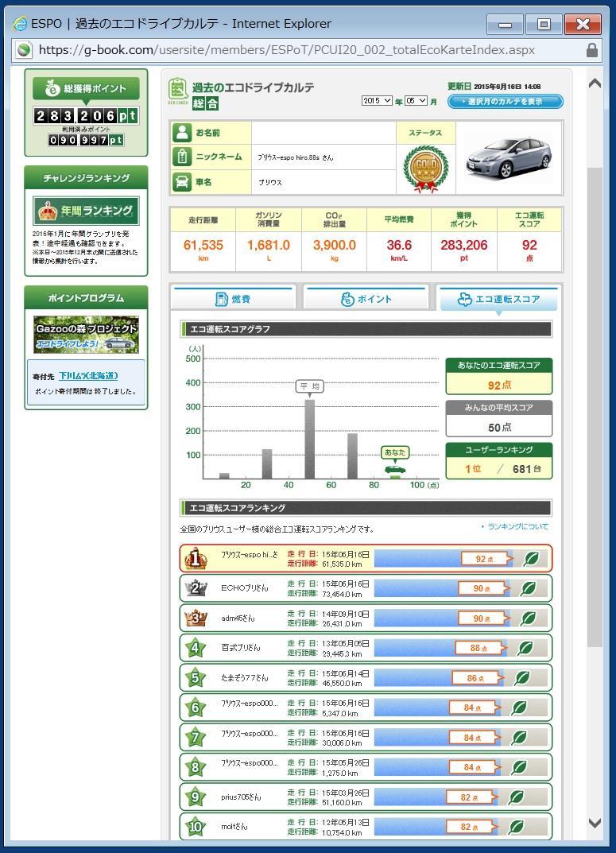Click the rank 1 crown medal icon
Screen dimensions: 616x853
click(196, 559)
